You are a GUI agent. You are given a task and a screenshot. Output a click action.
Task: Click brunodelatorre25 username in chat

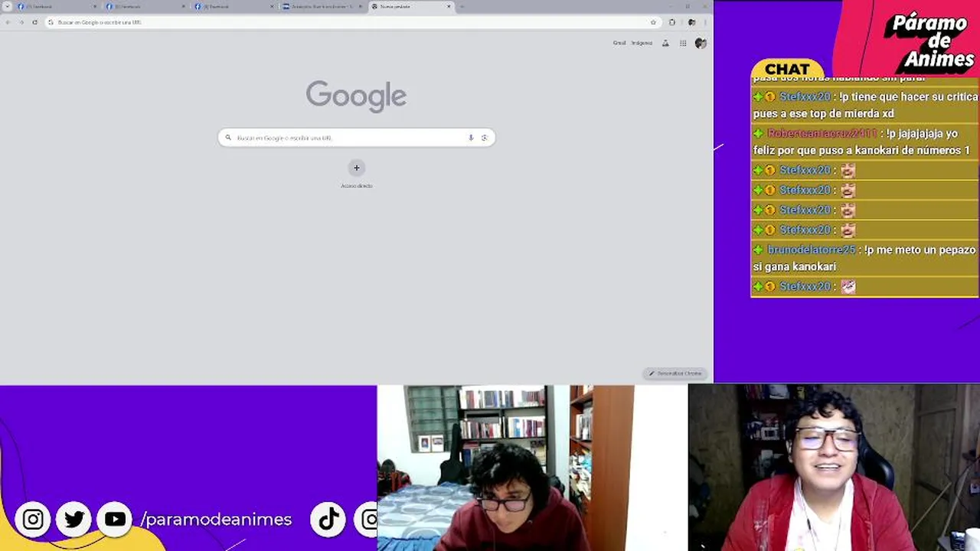tap(811, 249)
